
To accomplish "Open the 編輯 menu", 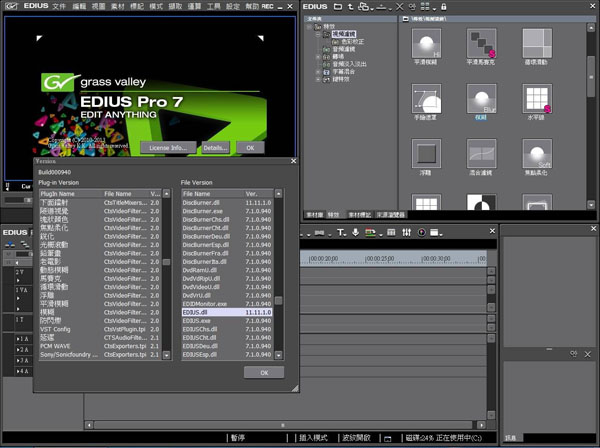I will click(x=79, y=7).
